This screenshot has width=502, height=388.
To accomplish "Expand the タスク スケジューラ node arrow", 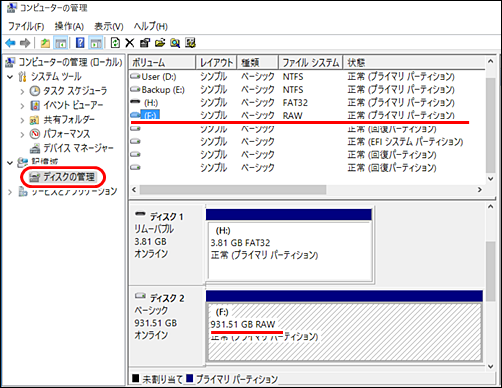I will [x=22, y=91].
